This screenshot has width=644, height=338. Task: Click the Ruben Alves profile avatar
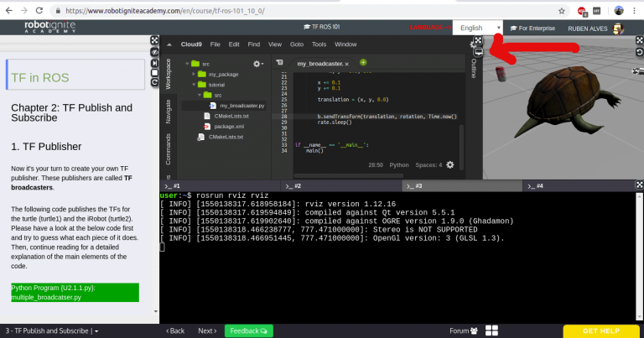[618, 29]
